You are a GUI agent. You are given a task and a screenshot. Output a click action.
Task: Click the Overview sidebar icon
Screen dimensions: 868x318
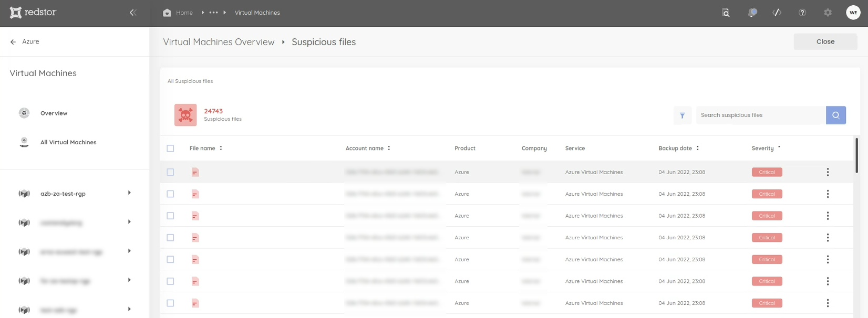point(24,113)
